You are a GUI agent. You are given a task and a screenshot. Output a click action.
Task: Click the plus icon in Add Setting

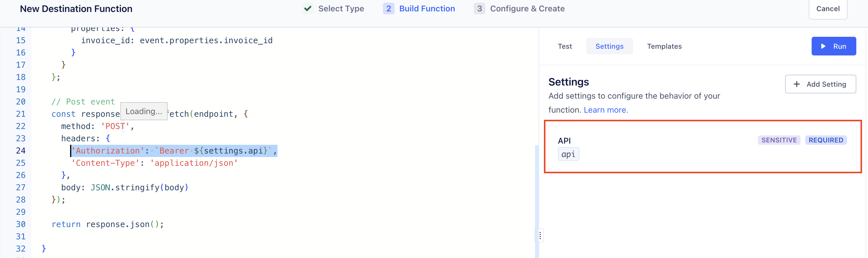[796, 84]
